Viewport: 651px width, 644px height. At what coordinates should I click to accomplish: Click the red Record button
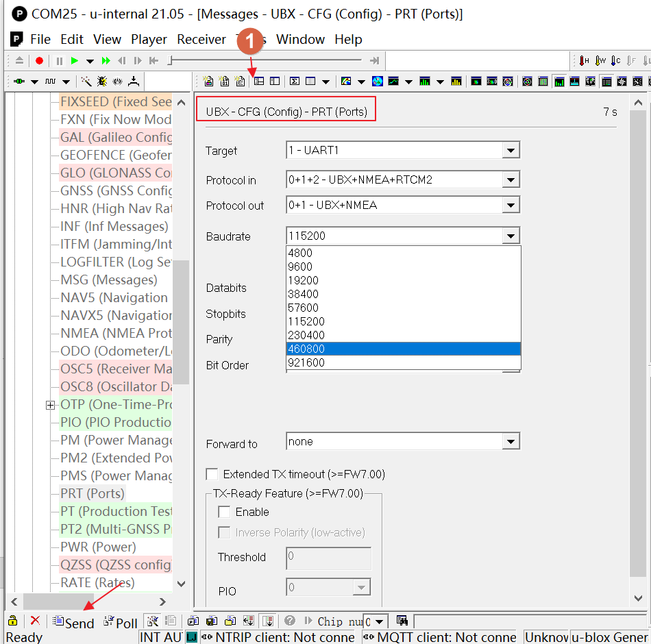40,61
